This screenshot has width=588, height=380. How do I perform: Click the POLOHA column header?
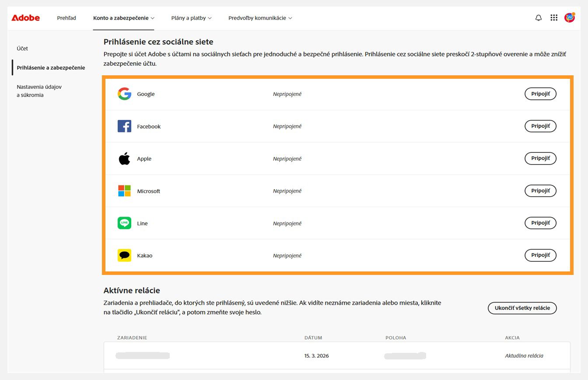[x=395, y=338]
